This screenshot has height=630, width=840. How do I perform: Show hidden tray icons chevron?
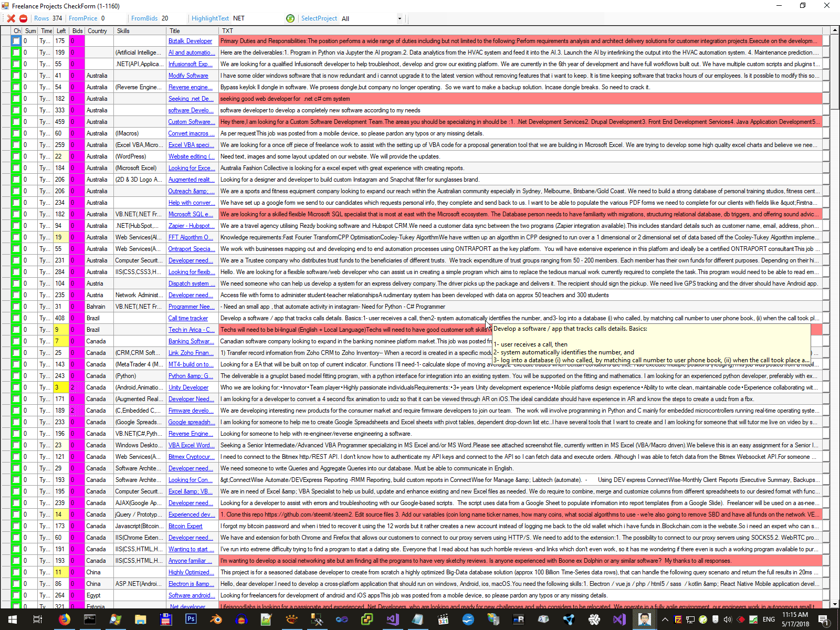tap(665, 619)
